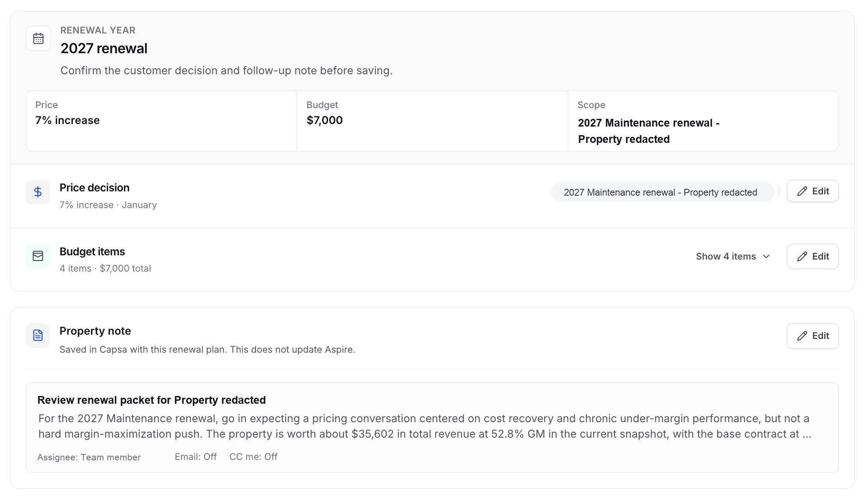Click the Email: Off status

196,457
